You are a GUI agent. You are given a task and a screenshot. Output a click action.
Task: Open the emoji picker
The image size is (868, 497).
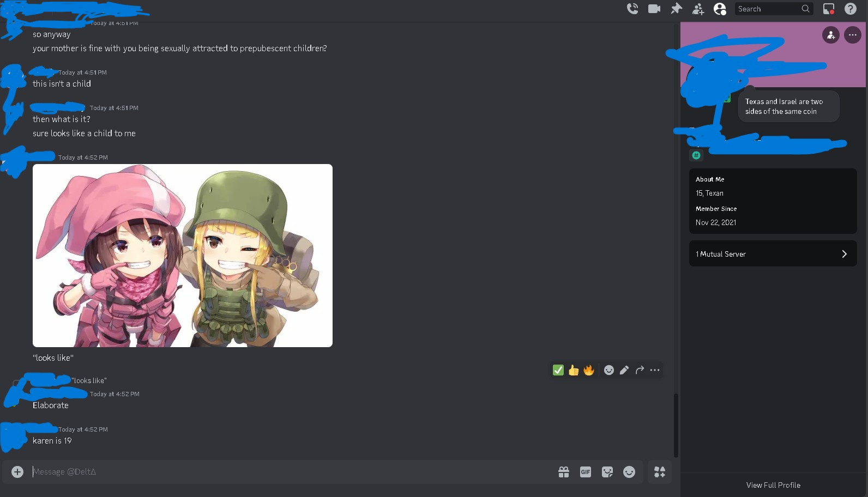pos(629,472)
